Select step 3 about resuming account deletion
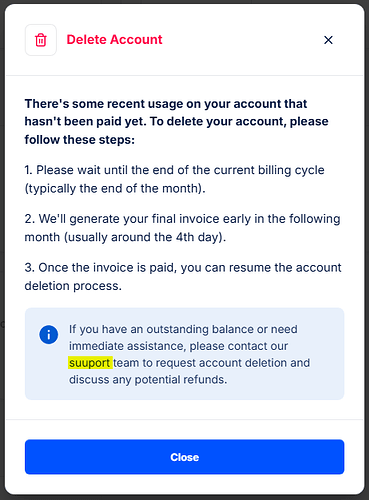Screen dimensions: 369x500 pyautogui.click(x=183, y=277)
